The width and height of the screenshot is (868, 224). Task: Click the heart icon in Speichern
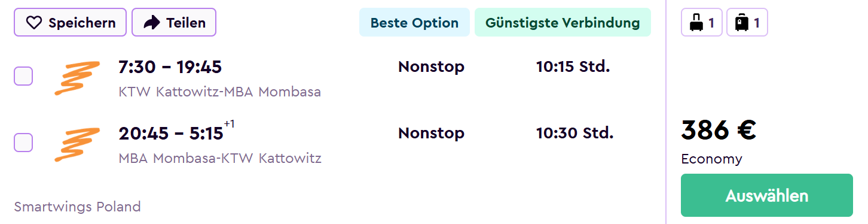coord(34,23)
